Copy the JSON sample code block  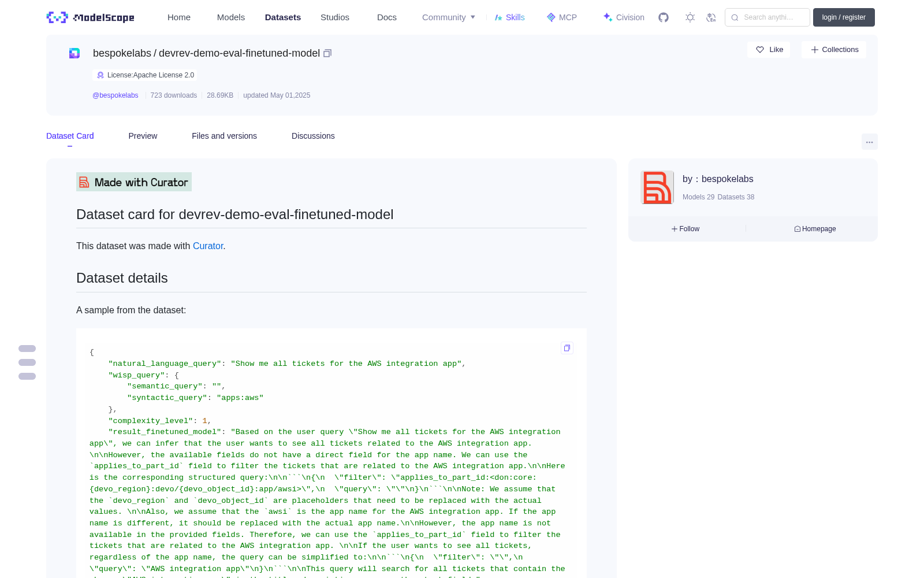(567, 348)
